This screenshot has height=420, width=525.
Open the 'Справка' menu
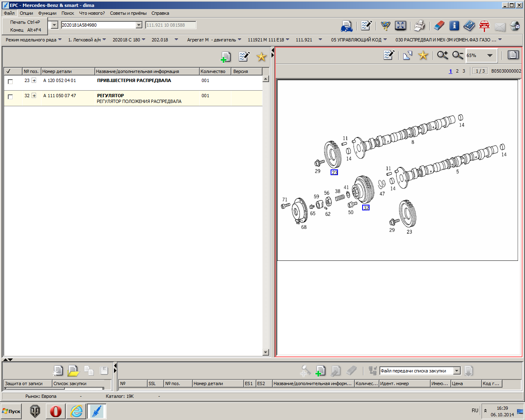pyautogui.click(x=160, y=13)
